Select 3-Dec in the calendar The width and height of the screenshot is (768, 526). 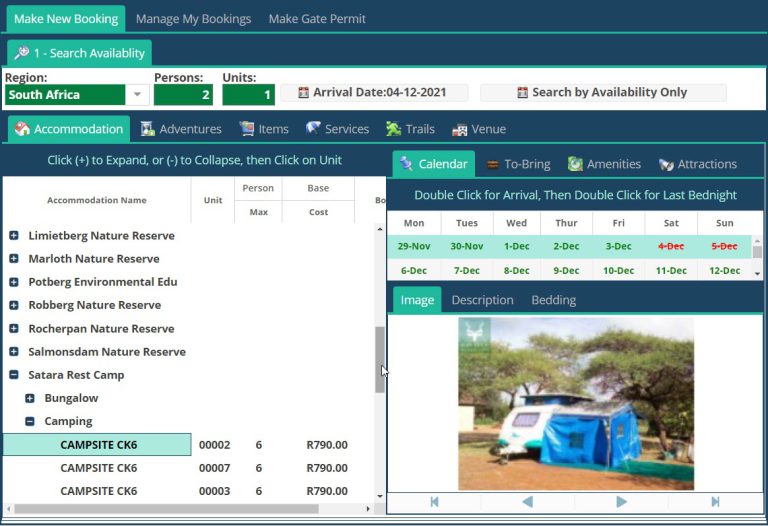[619, 246]
